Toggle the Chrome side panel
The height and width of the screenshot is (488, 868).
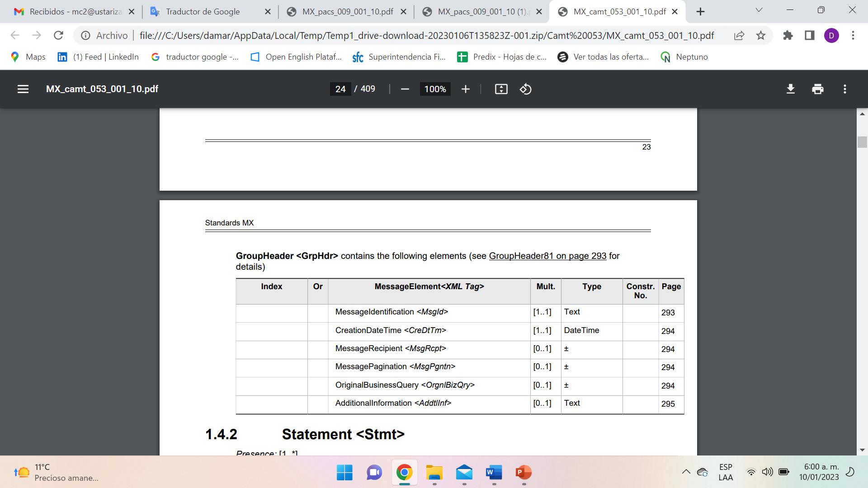tap(809, 35)
